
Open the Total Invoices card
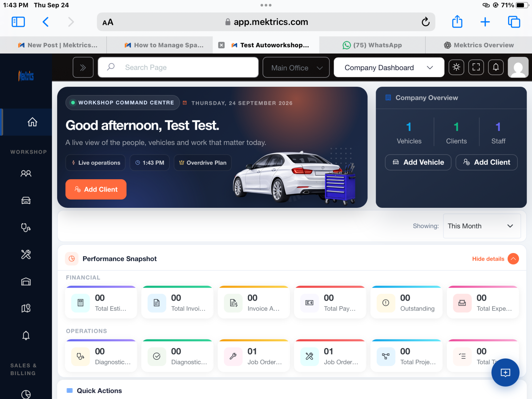pos(177,302)
